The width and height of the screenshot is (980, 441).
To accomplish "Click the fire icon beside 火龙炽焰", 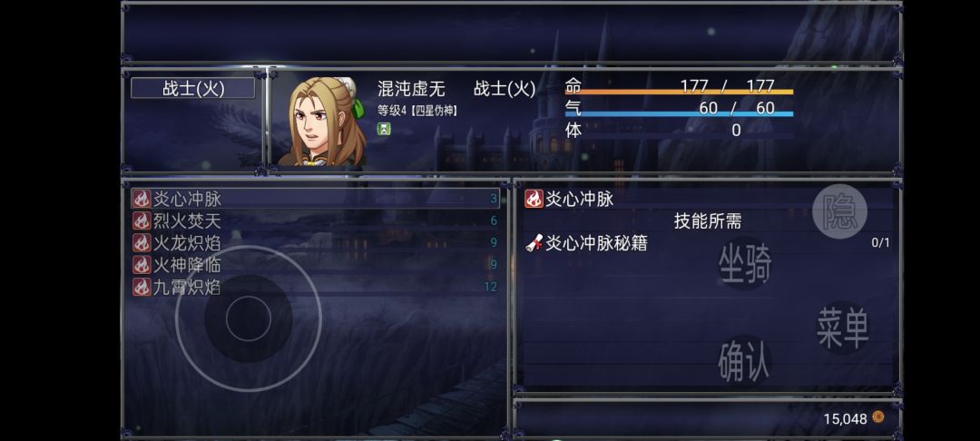I will coord(142,243).
